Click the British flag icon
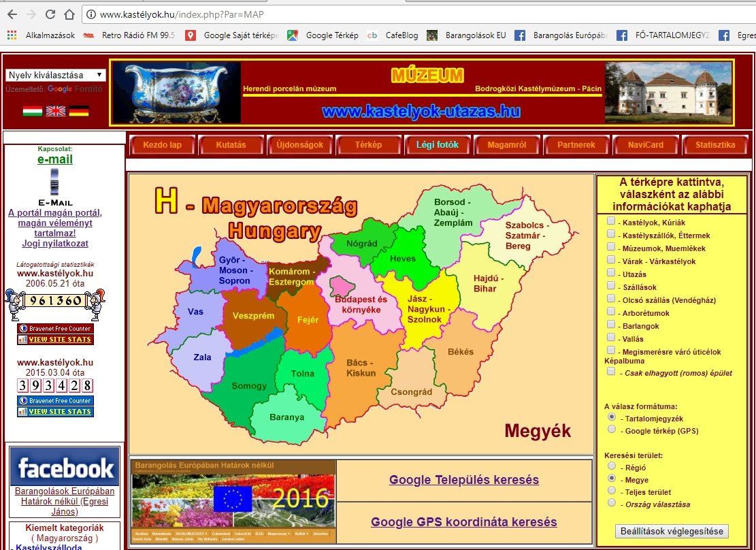This screenshot has height=550, width=756. [55, 110]
